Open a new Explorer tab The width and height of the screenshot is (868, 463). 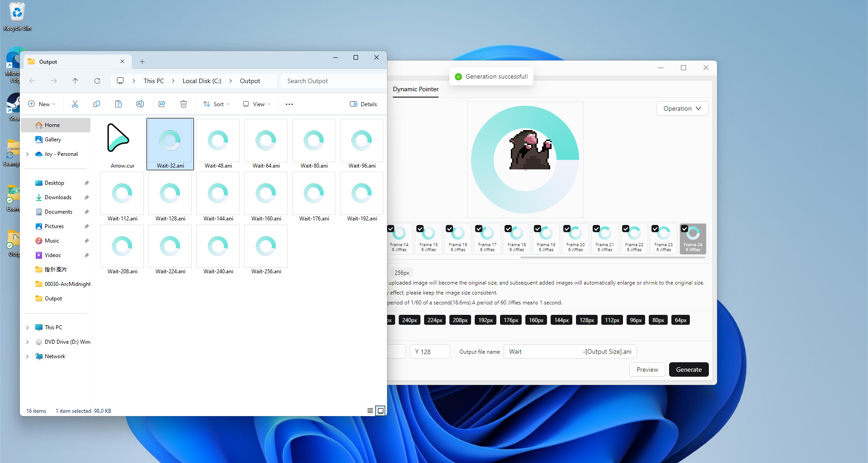[142, 62]
